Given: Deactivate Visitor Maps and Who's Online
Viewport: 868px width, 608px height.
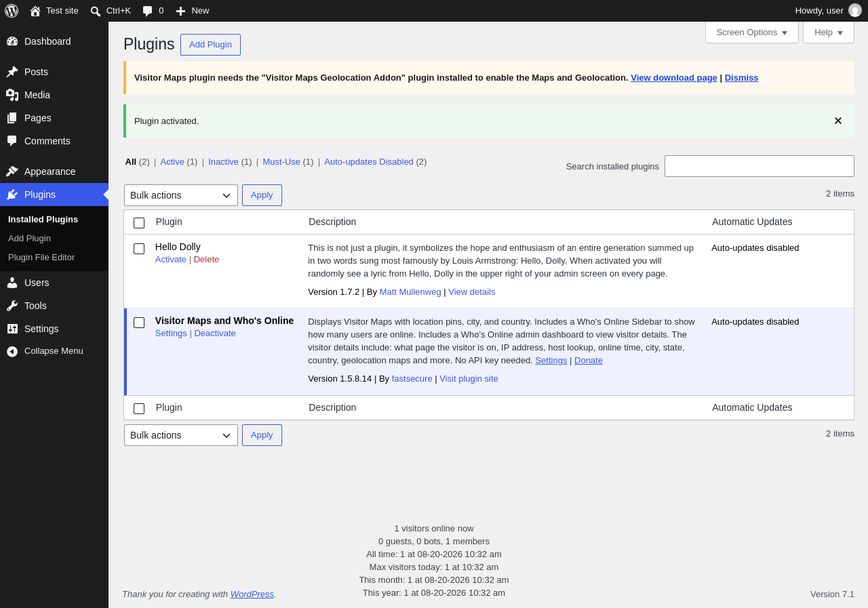Looking at the screenshot, I should (215, 333).
